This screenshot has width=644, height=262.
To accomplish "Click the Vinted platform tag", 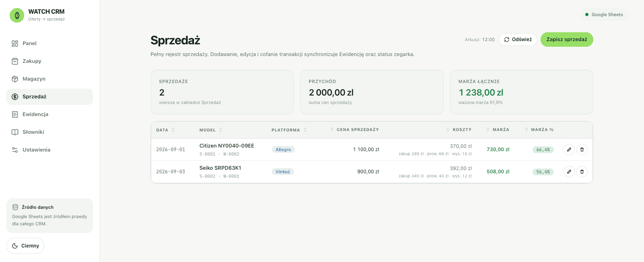I will 283,172.
